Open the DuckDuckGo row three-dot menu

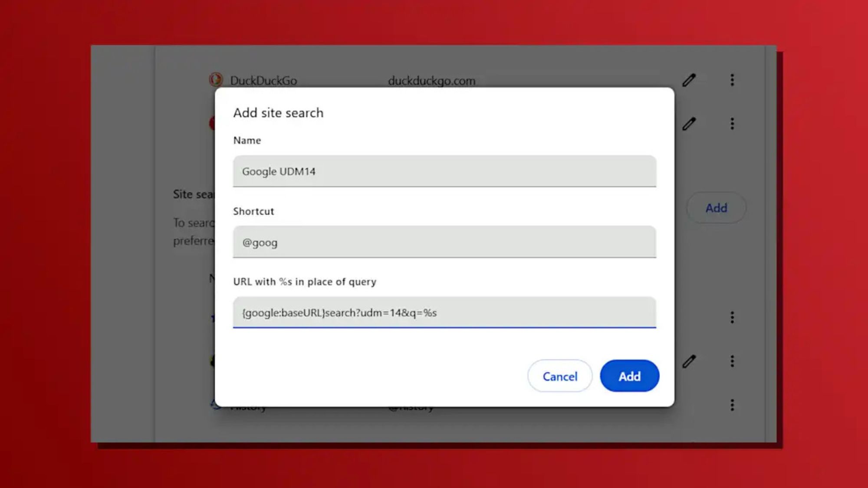point(732,80)
